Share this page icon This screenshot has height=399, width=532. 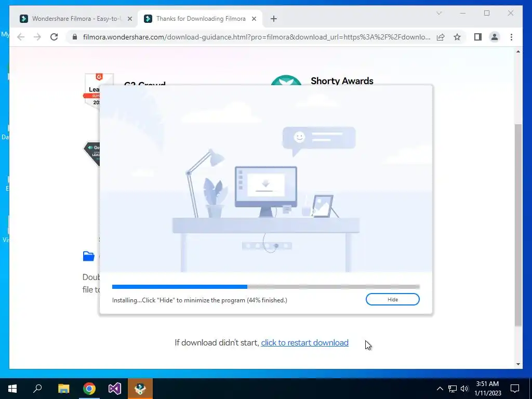click(441, 37)
